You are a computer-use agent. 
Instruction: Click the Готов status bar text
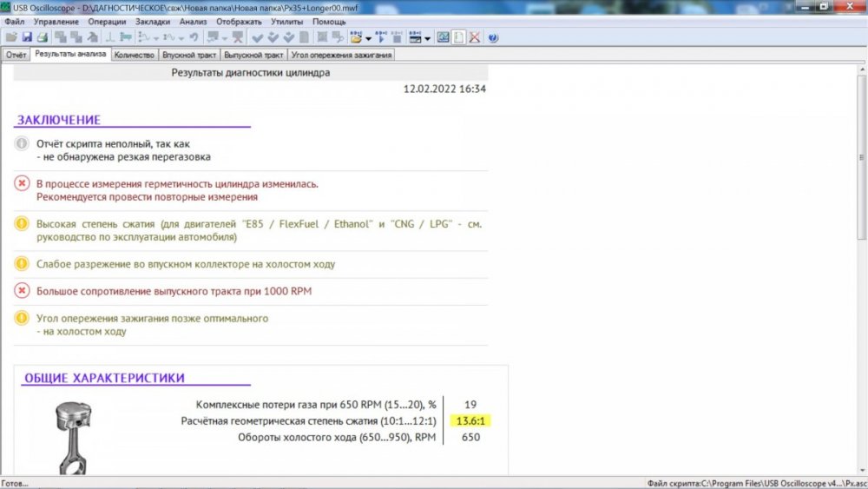click(x=15, y=484)
